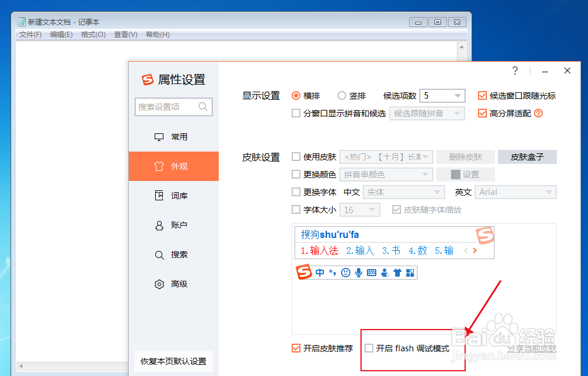The image size is (588, 376).
Task: Open the font size dropdown showing 16
Action: 360,210
